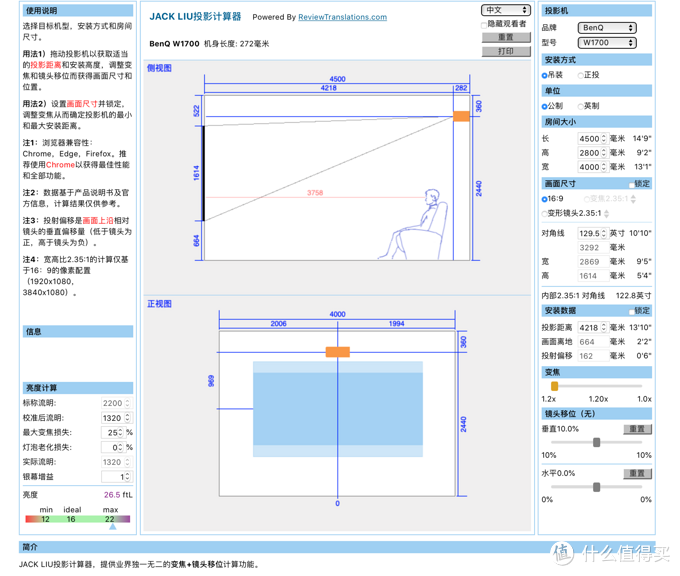Step the room height 2800 spinner
This screenshot has height=576, width=680.
(604, 153)
